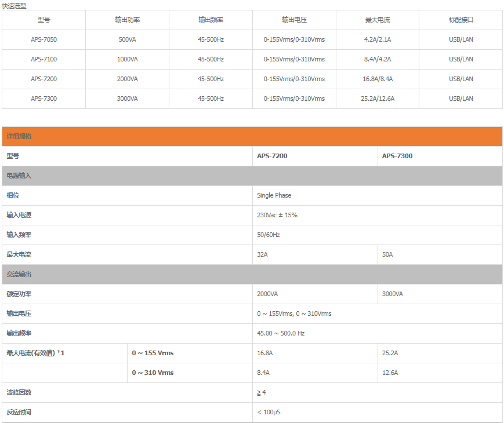Click the 32A max input current value

coord(262,254)
